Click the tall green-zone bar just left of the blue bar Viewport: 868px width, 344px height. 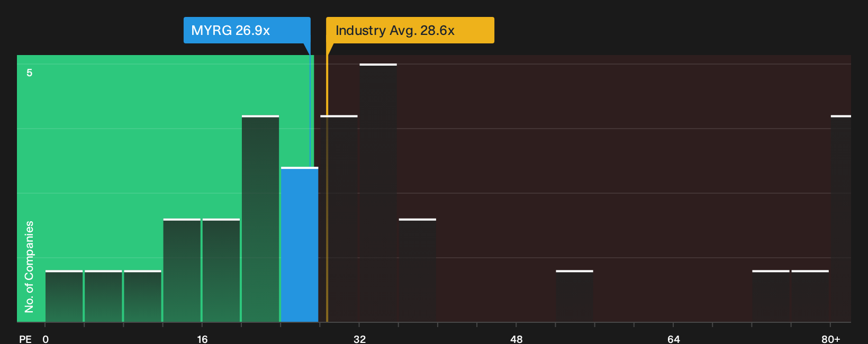pyautogui.click(x=260, y=219)
